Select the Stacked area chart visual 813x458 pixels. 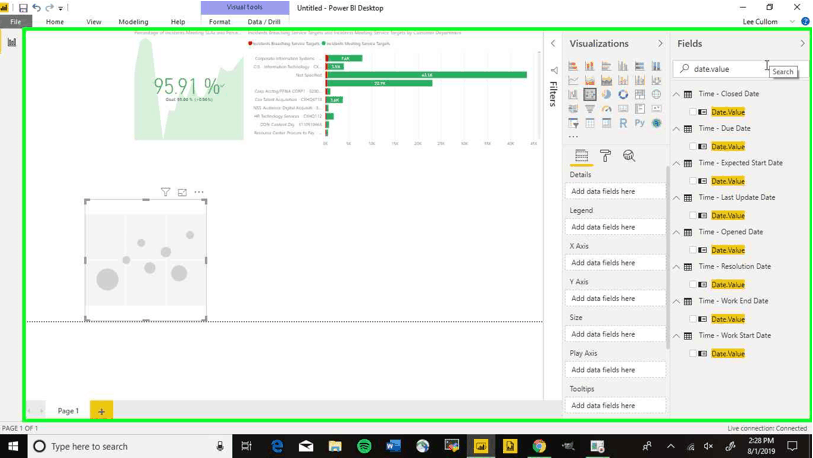click(606, 80)
